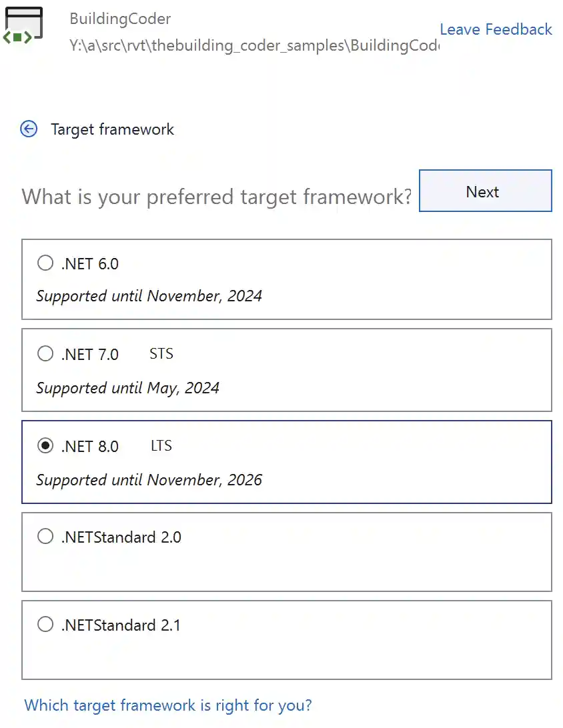This screenshot has width=563, height=728.
Task: Click the Target framework heading
Action: click(x=113, y=129)
